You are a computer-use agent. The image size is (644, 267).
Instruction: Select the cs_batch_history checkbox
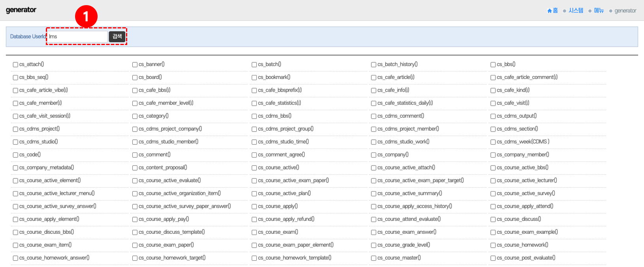click(x=373, y=65)
